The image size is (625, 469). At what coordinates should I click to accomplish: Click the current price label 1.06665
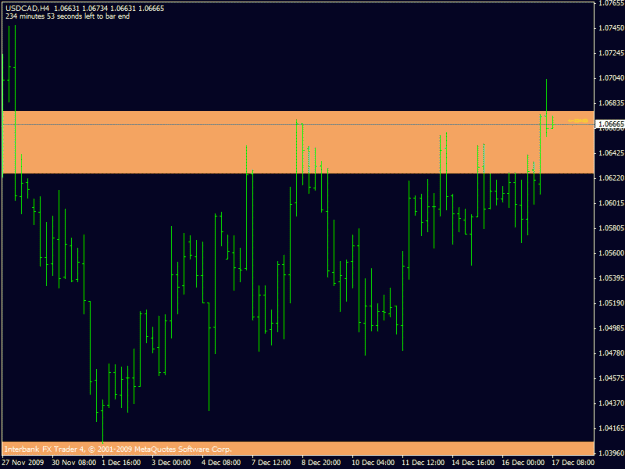click(x=610, y=124)
